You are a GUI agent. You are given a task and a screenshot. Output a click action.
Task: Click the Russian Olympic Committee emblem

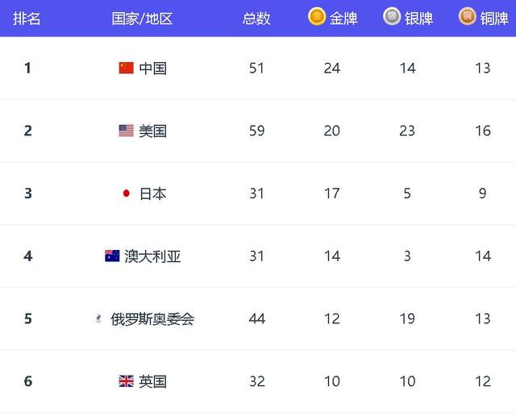(x=98, y=318)
